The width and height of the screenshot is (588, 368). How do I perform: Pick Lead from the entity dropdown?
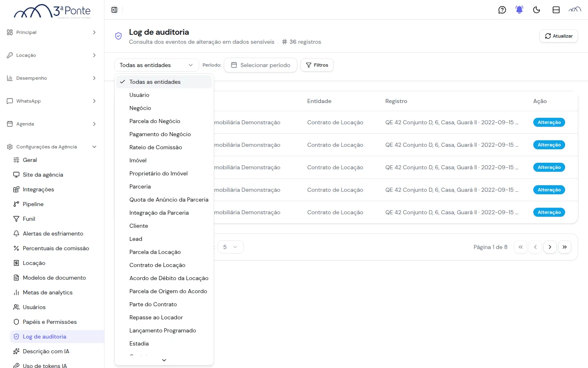click(164, 239)
